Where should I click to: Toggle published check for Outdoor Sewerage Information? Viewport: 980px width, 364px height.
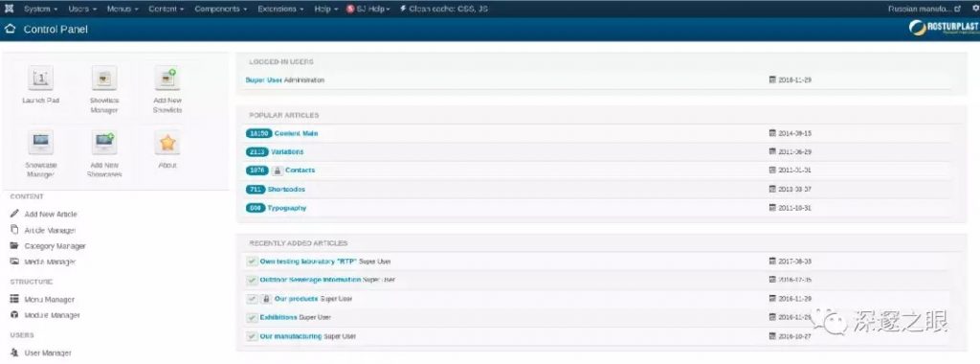pyautogui.click(x=252, y=280)
